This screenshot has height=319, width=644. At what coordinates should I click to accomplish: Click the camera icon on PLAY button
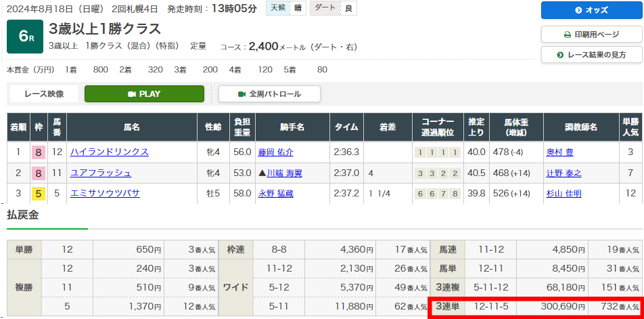click(132, 93)
